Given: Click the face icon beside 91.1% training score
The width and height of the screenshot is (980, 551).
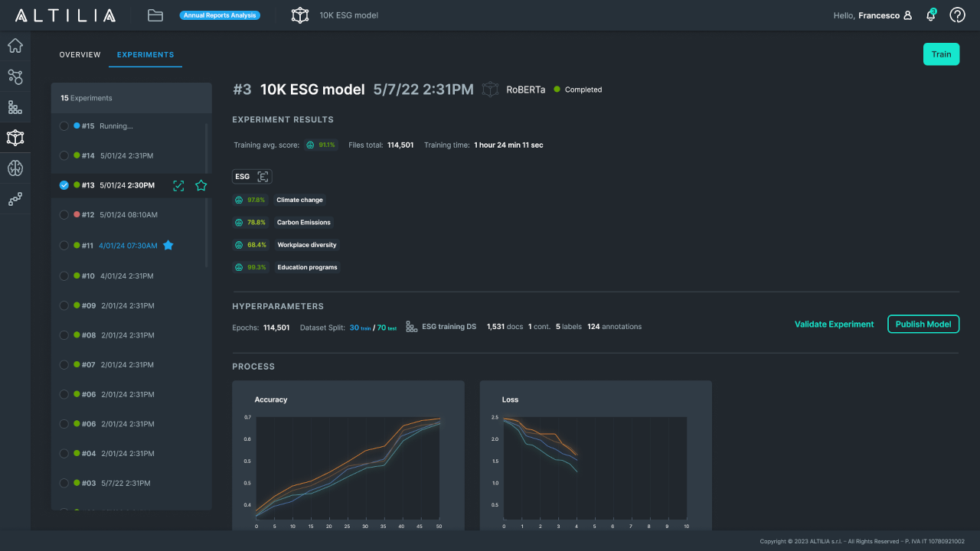Looking at the screenshot, I should pos(311,145).
